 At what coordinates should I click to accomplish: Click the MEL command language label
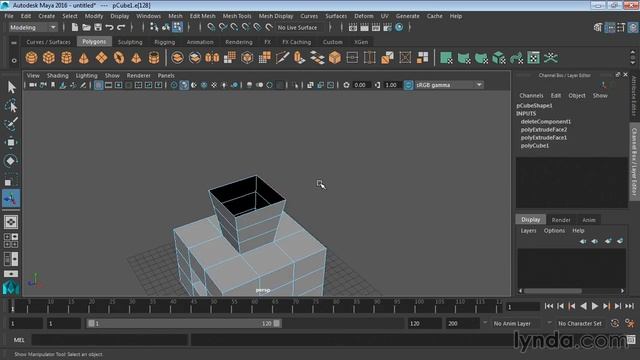tap(19, 340)
